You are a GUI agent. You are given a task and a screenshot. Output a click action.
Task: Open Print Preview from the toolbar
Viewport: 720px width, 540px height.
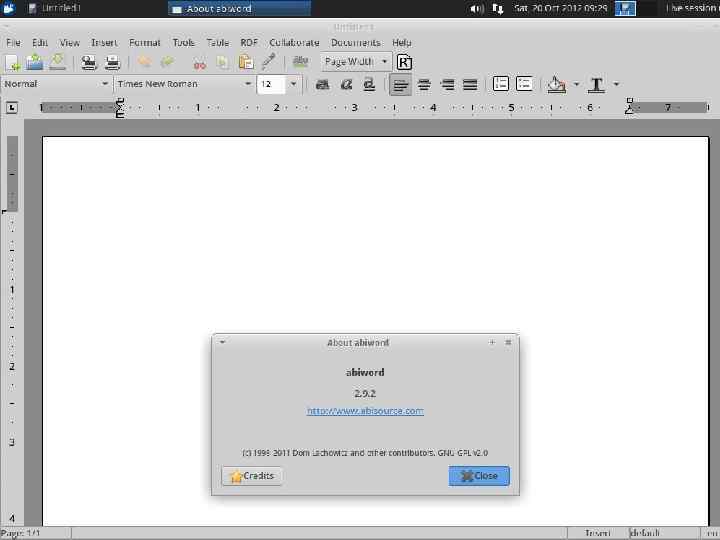[112, 62]
